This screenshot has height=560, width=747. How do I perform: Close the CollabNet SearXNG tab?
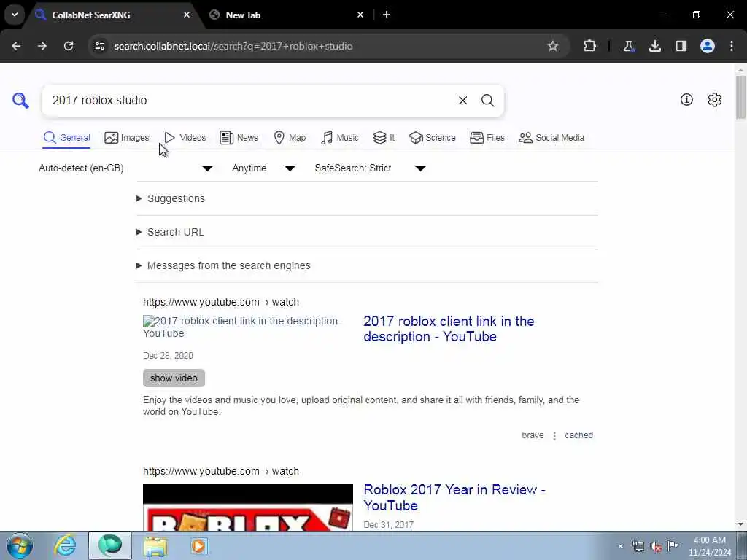click(x=187, y=15)
